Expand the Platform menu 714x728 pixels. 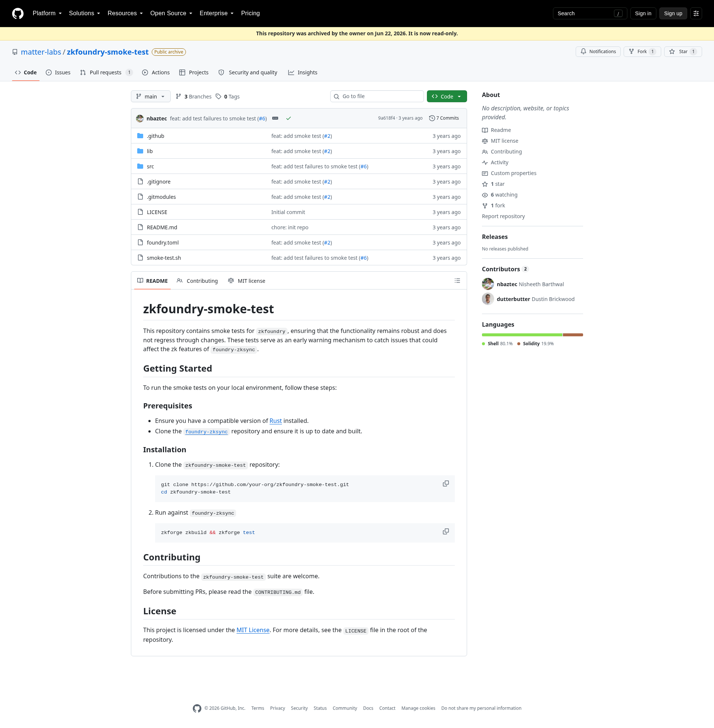coord(47,13)
